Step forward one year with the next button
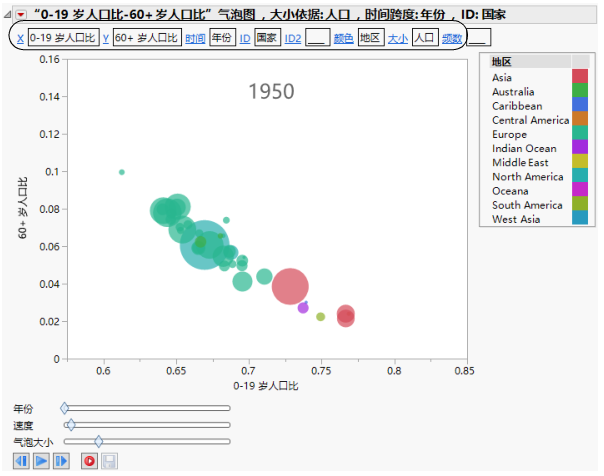This screenshot has height=476, width=604. pyautogui.click(x=62, y=461)
